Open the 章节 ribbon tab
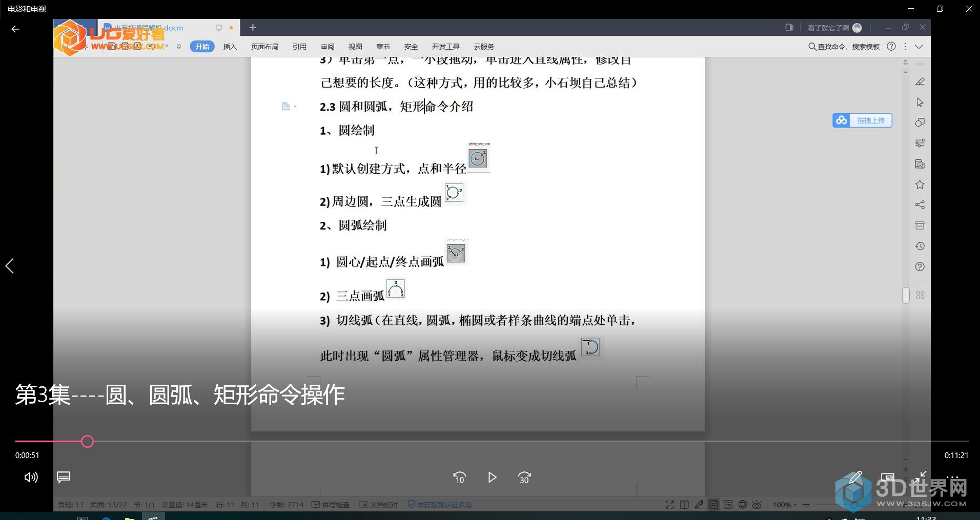 coord(383,47)
